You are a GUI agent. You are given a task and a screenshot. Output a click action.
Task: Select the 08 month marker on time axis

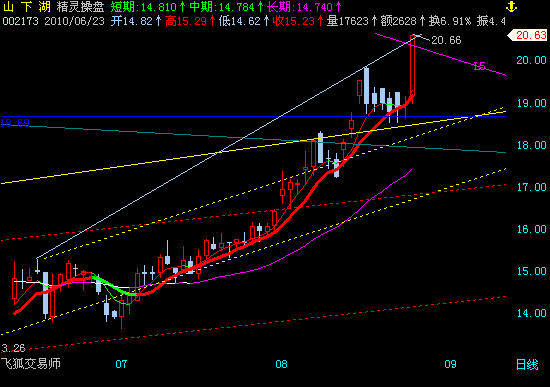[281, 364]
